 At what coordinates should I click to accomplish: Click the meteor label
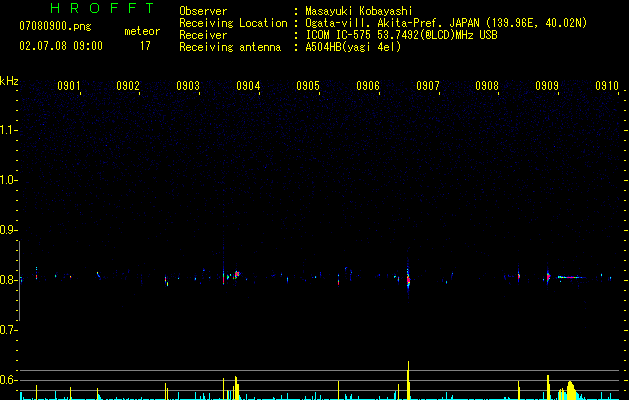(142, 31)
